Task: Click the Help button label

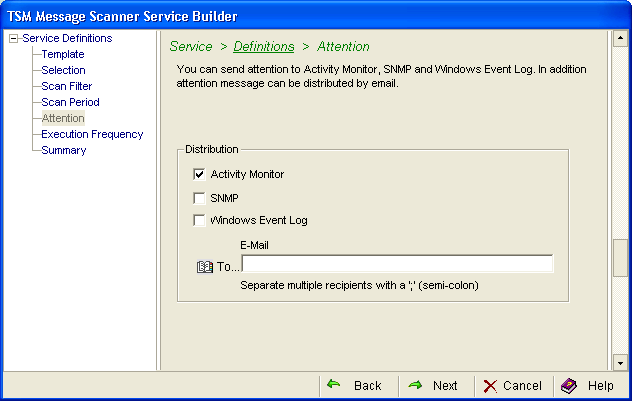Action: [601, 386]
